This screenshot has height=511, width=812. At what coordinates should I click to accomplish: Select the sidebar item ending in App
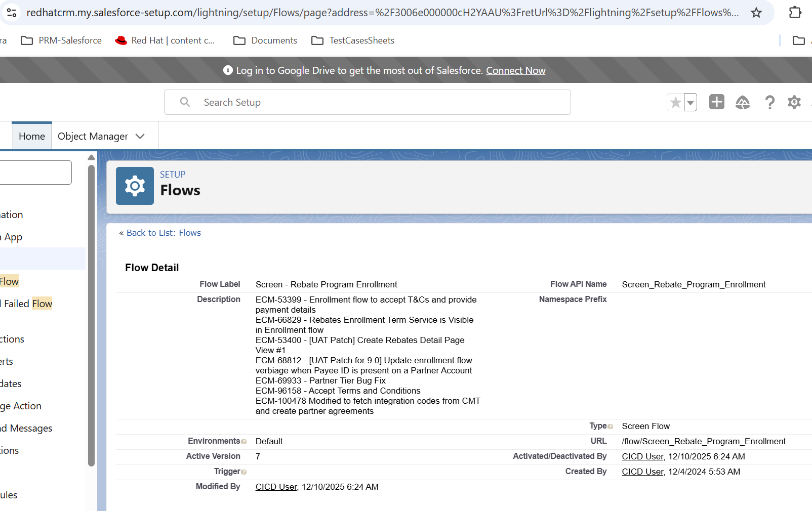coord(11,237)
